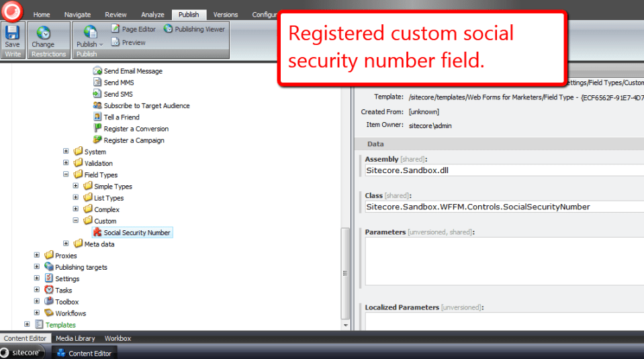The image size is (644, 359).
Task: Switch to the Analyze ribbon tab
Action: click(152, 14)
